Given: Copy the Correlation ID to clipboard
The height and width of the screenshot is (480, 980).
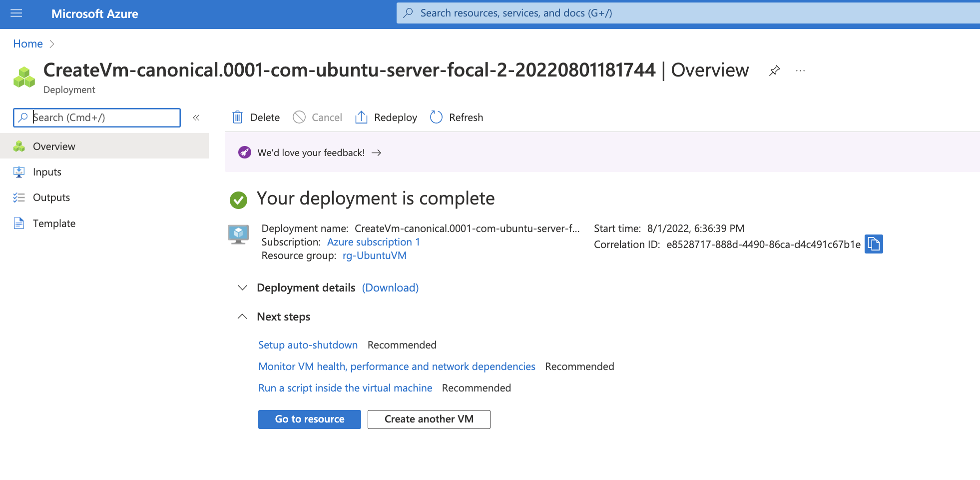Looking at the screenshot, I should click(874, 244).
